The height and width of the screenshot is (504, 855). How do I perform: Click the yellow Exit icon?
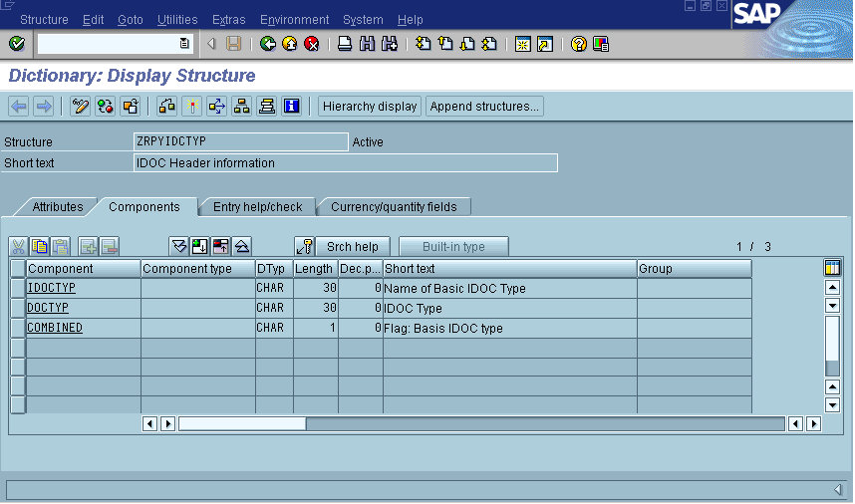[x=290, y=44]
